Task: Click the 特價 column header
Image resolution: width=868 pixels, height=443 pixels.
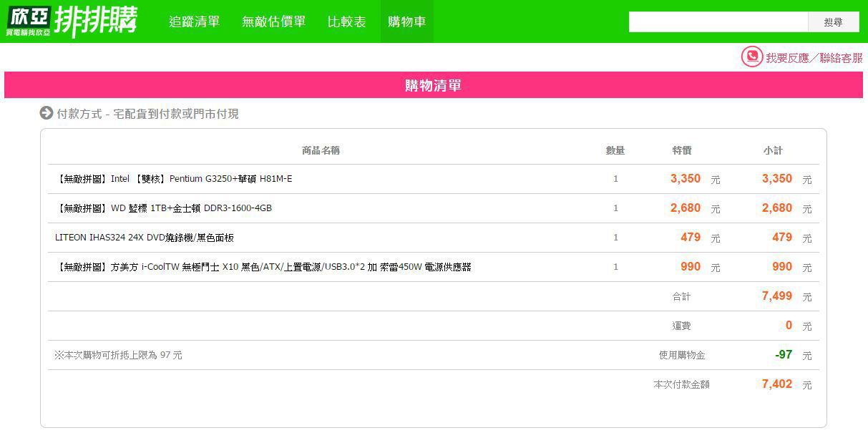Action: (682, 150)
